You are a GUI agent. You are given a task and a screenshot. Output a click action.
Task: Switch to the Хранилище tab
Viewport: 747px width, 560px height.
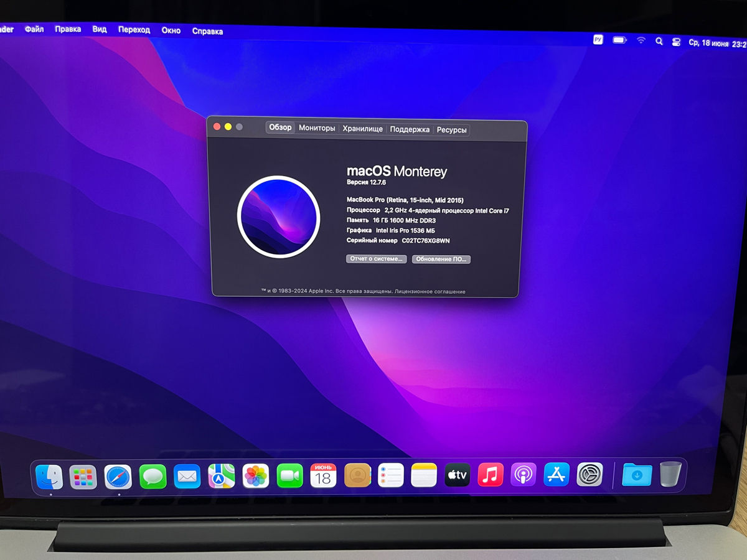click(x=363, y=129)
